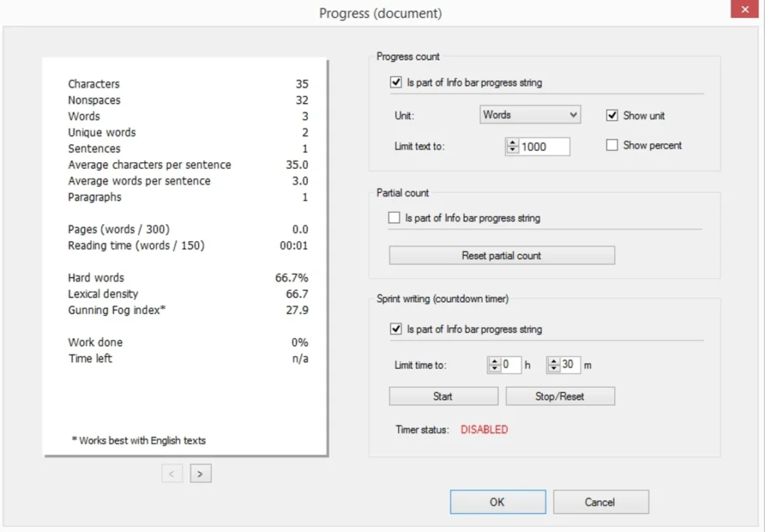Click the 27.9 Gunning Fog value
This screenshot has height=532, width=765.
click(297, 310)
